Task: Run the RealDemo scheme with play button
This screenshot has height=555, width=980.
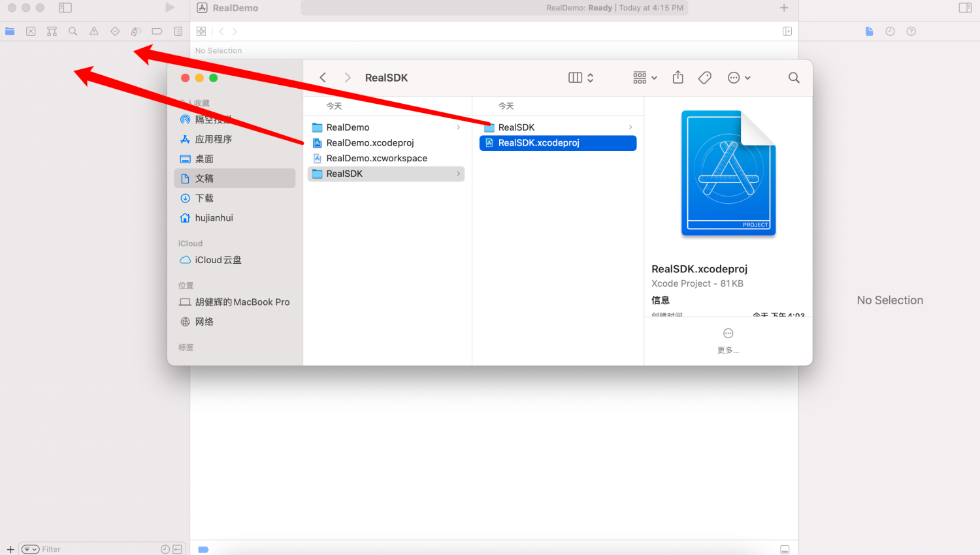Action: click(x=170, y=8)
